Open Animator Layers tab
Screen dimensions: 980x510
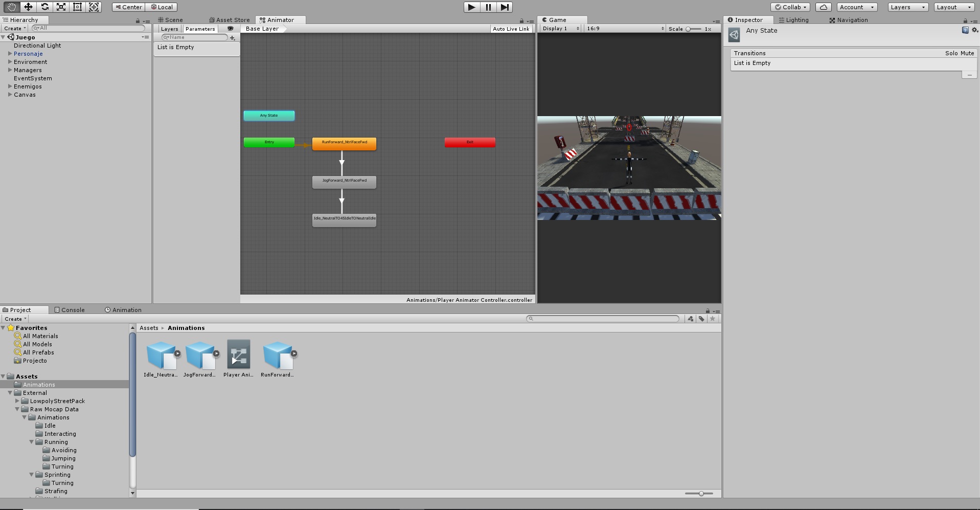[169, 29]
